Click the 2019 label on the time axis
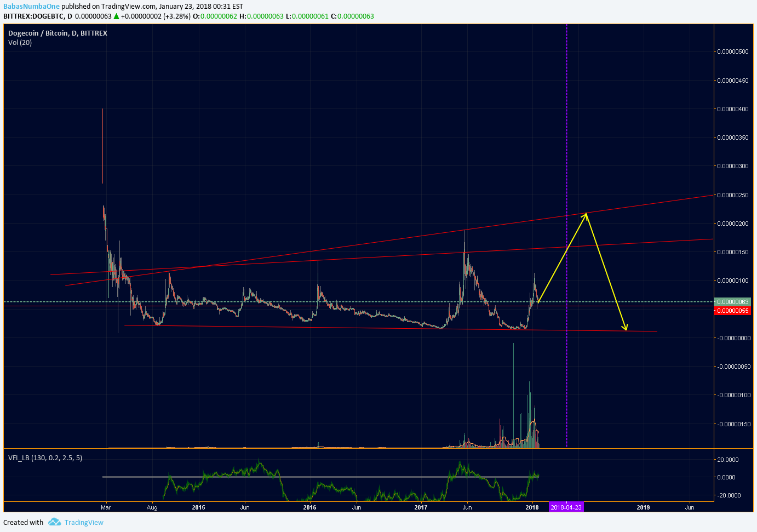Screen dimensions: 757x532 (x=643, y=507)
